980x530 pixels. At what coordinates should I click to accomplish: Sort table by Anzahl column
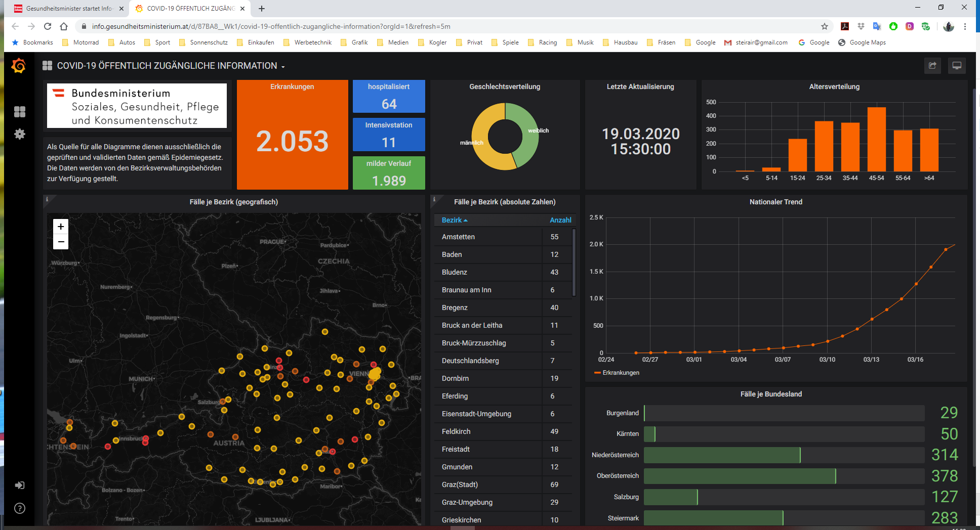point(560,220)
